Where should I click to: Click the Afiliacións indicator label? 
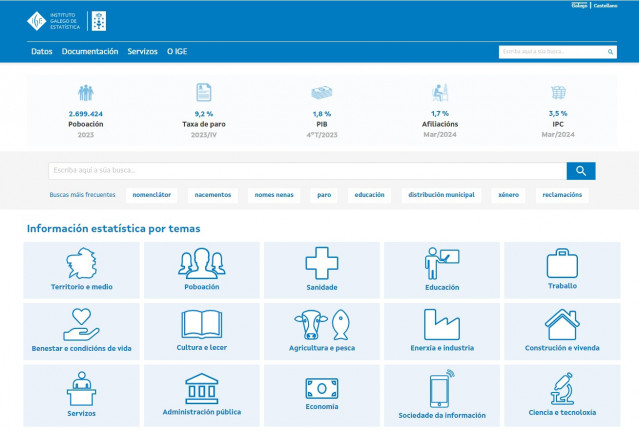440,124
